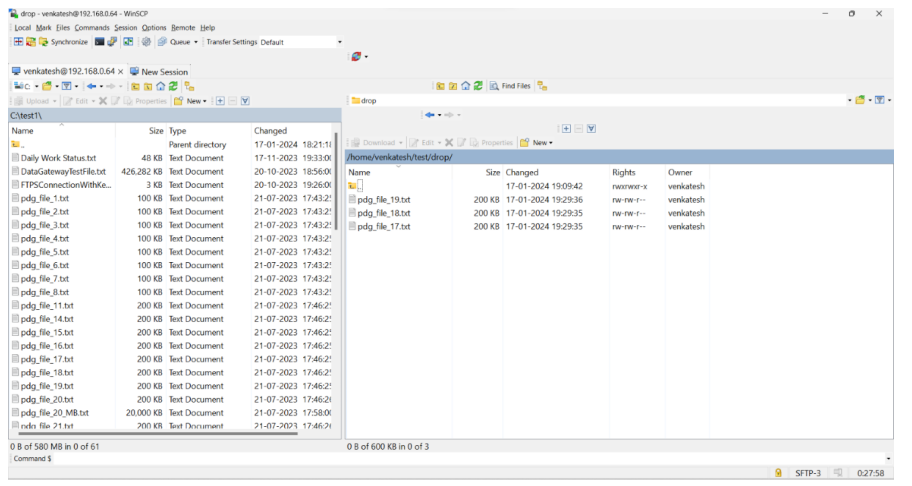The width and height of the screenshot is (912, 486).
Task: Expand the Transfer Settings Default combo box
Action: click(x=339, y=42)
